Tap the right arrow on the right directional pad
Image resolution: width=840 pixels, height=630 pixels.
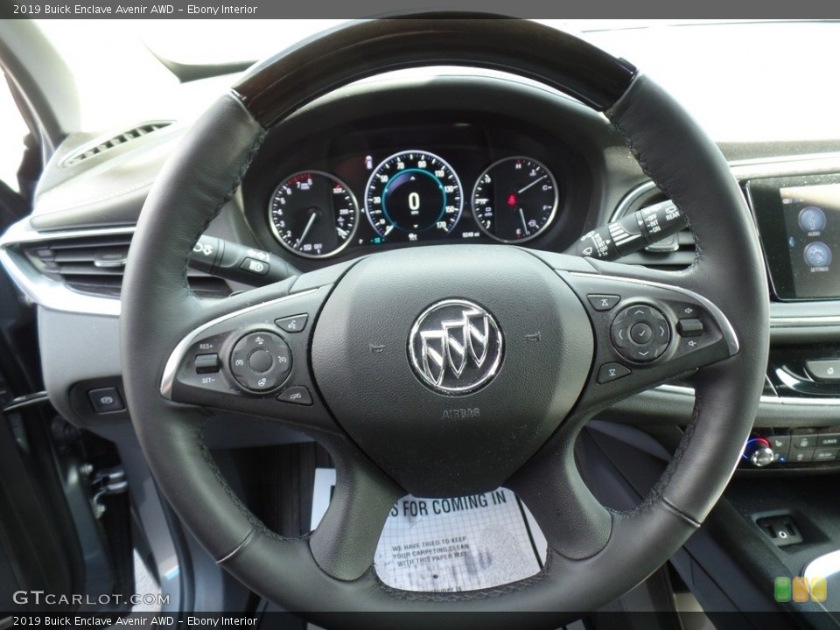tap(661, 331)
